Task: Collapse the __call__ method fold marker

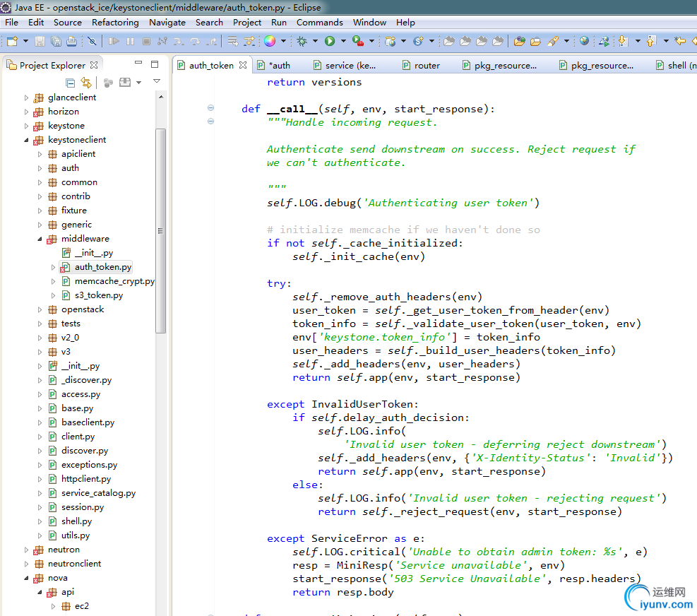Action: (x=210, y=107)
